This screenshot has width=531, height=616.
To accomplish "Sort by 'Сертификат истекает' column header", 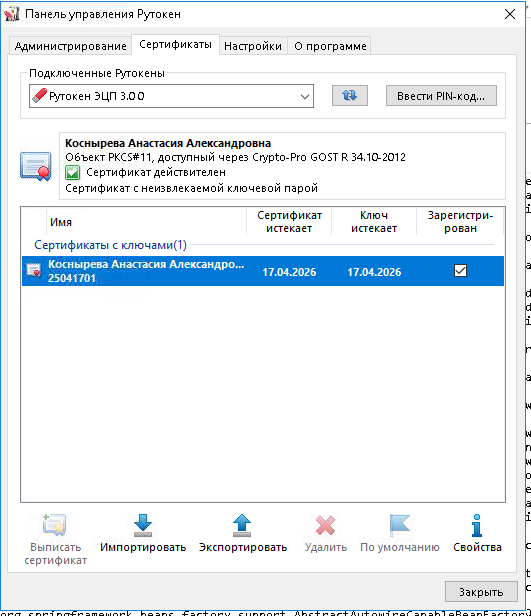I will pos(289,222).
